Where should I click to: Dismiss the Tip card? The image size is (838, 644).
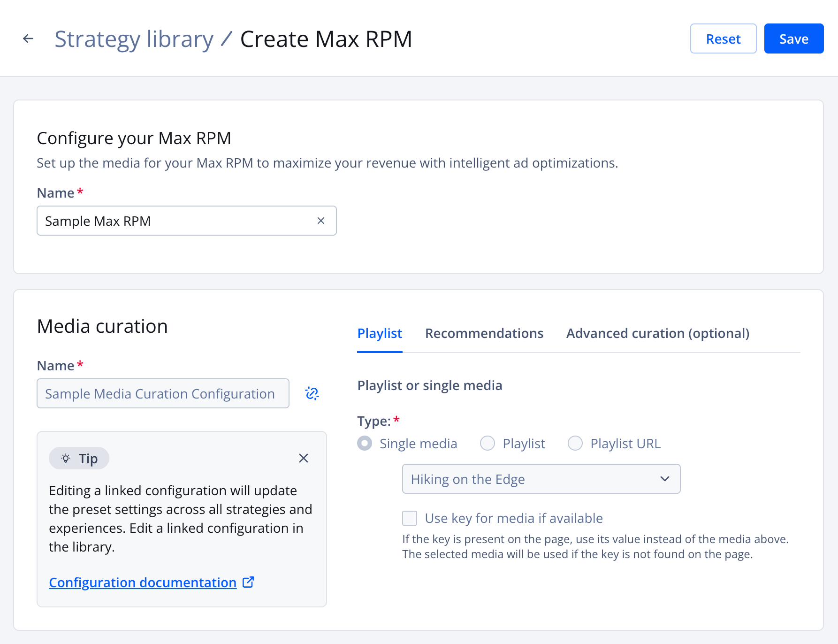point(304,458)
